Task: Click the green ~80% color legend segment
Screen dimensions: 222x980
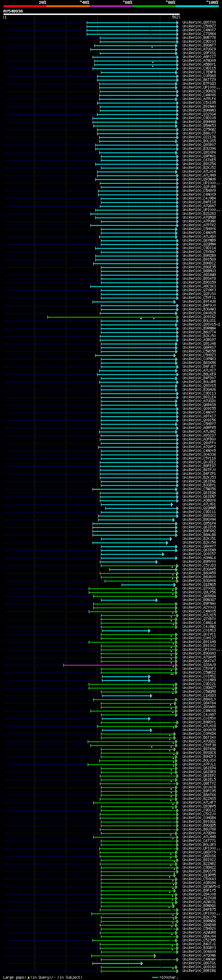Action: [x=154, y=6]
